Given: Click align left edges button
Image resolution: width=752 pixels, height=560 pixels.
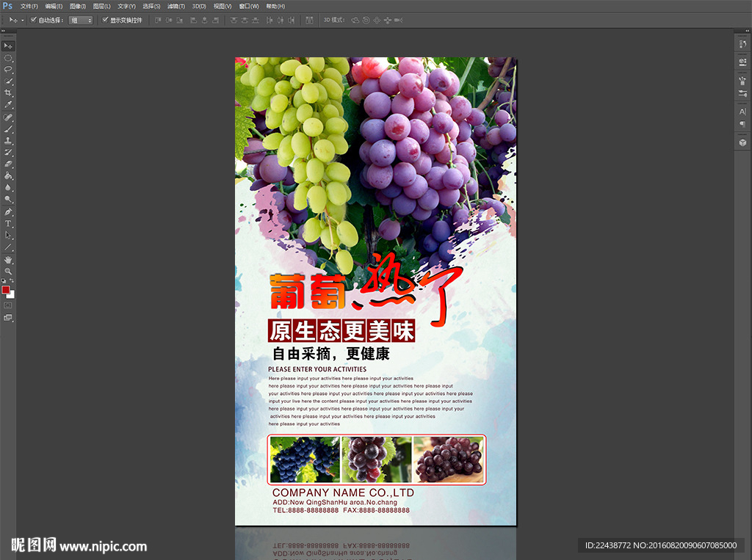Looking at the screenshot, I should 194,20.
